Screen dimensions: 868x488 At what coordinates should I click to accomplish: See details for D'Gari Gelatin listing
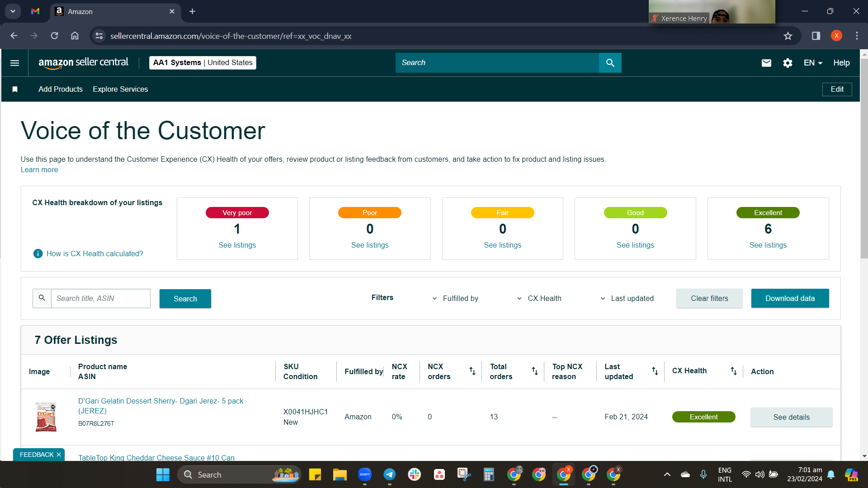pos(792,417)
